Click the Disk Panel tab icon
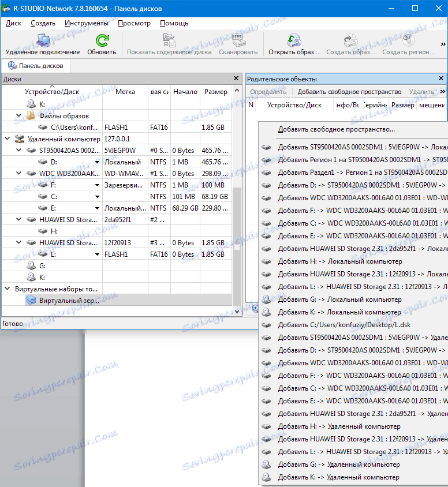Viewport: 448px width, 487px height. 12,66
